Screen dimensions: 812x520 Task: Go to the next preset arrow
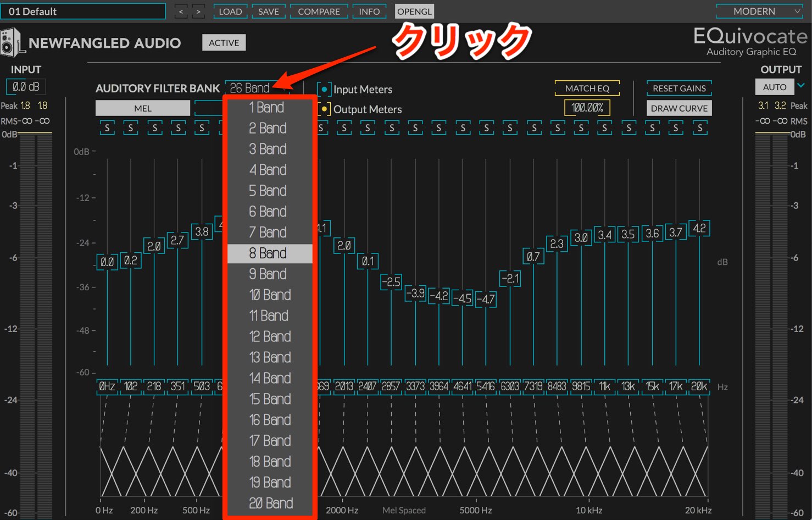click(198, 12)
